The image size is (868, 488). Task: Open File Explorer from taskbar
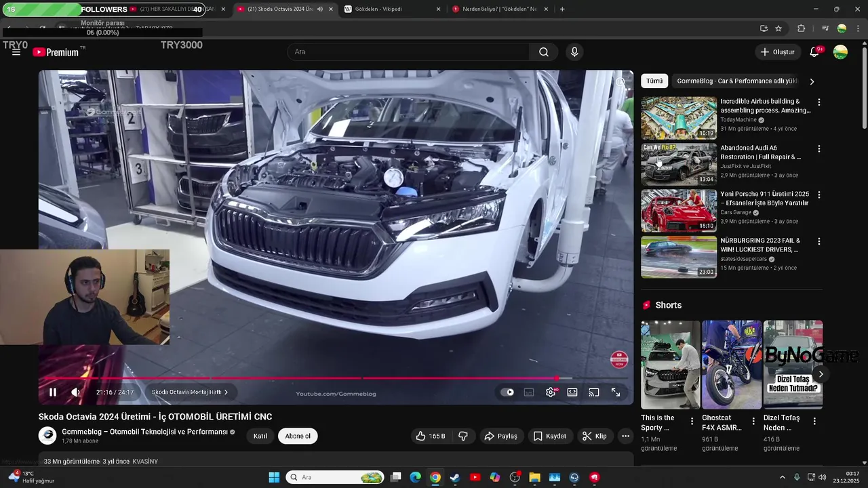535,478
